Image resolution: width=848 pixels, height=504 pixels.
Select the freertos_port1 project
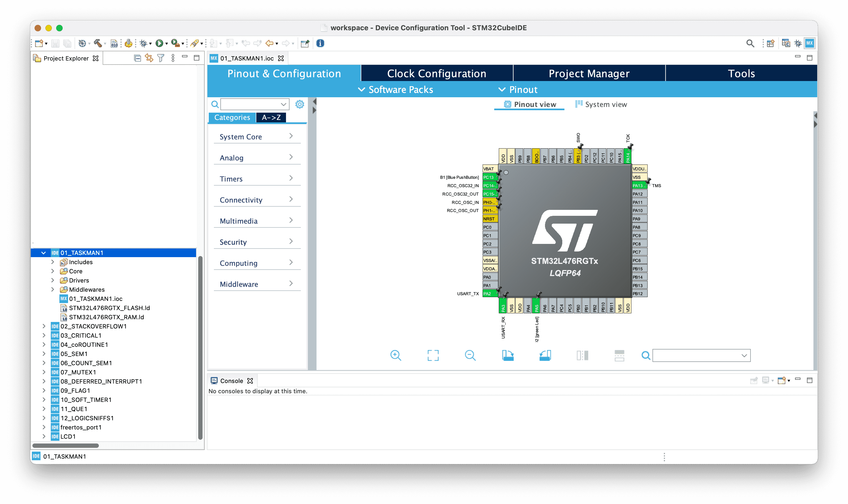click(81, 427)
